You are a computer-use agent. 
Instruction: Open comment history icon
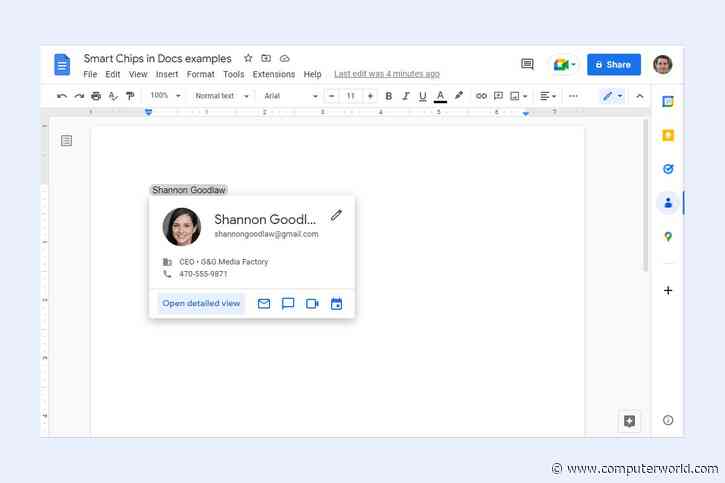(527, 64)
